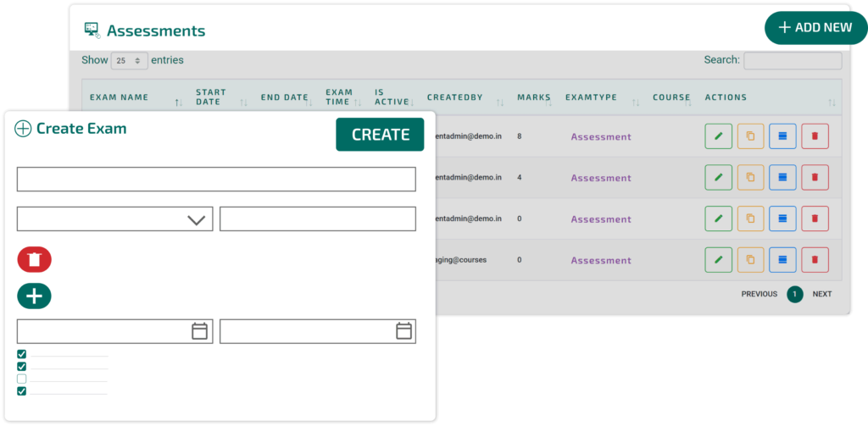Viewport: 868px width, 426px height.
Task: Open the Show entries count dropdown
Action: 130,61
